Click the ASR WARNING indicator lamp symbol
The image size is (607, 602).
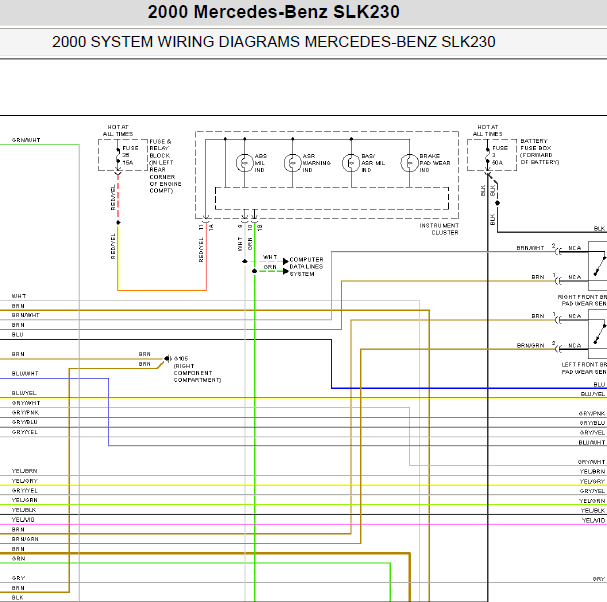[293, 163]
